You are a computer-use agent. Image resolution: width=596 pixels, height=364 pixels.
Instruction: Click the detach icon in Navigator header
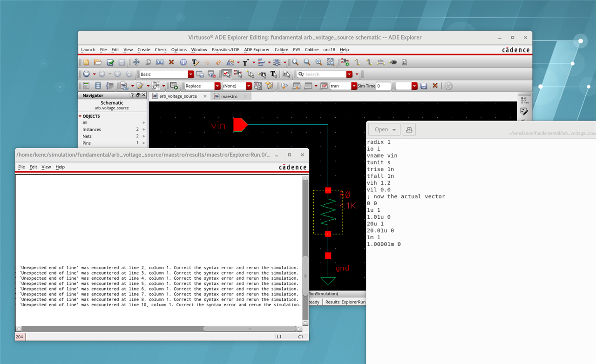point(138,95)
